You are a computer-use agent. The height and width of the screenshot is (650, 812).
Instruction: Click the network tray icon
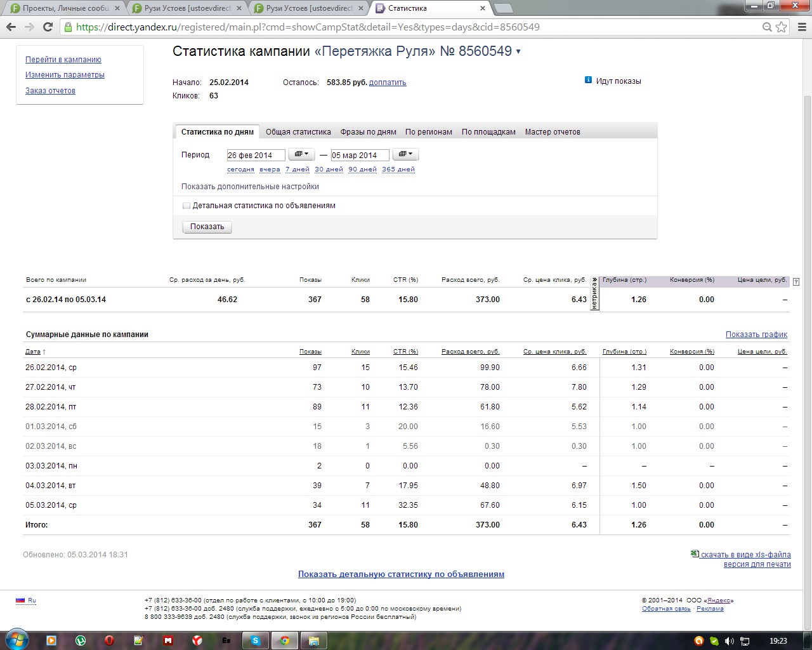[x=745, y=641]
